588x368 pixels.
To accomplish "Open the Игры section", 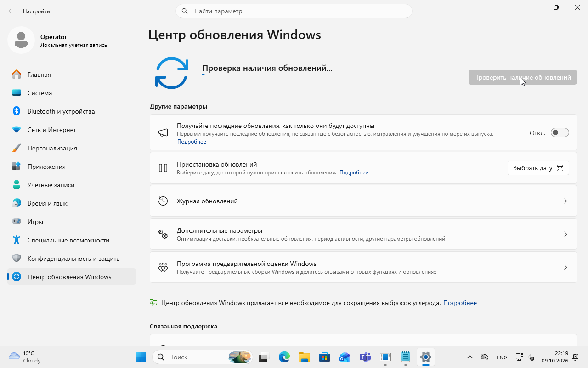I will pyautogui.click(x=72, y=222).
